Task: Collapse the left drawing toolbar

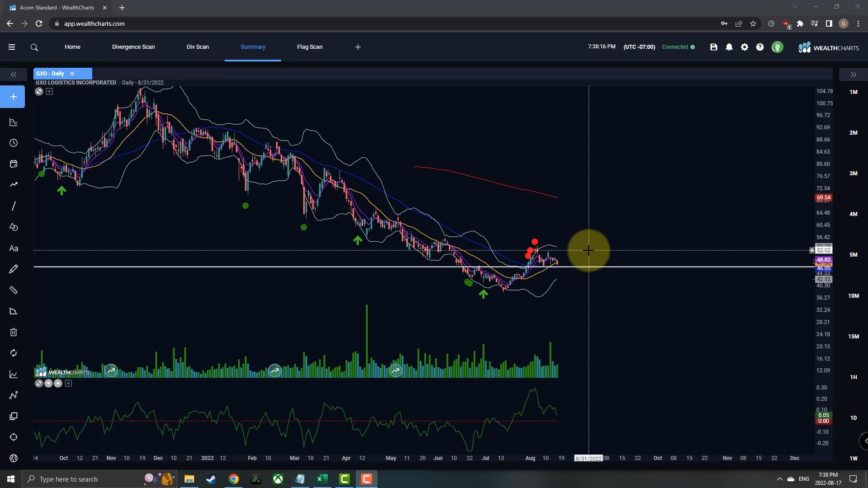Action: 14,75
